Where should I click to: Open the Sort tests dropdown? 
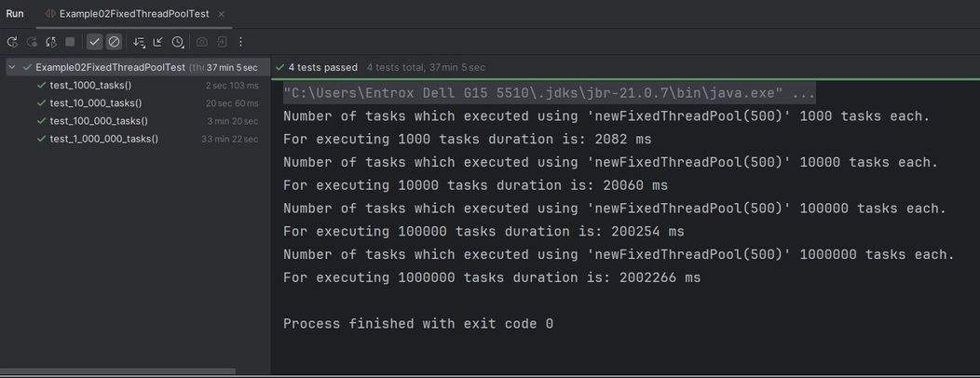pyautogui.click(x=139, y=42)
